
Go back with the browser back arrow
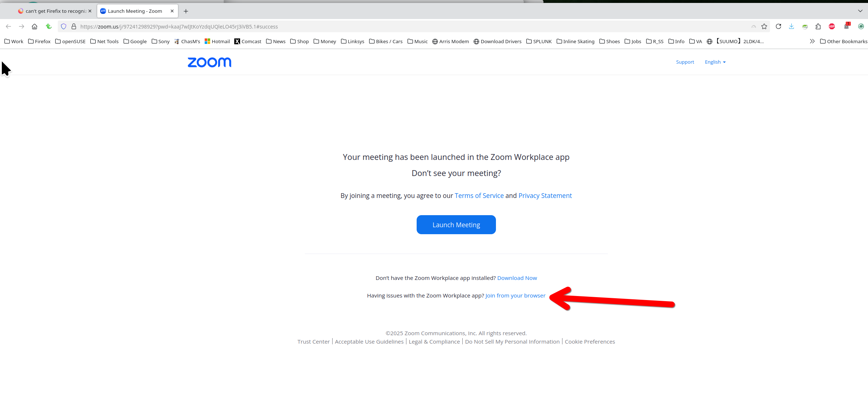[x=8, y=26]
